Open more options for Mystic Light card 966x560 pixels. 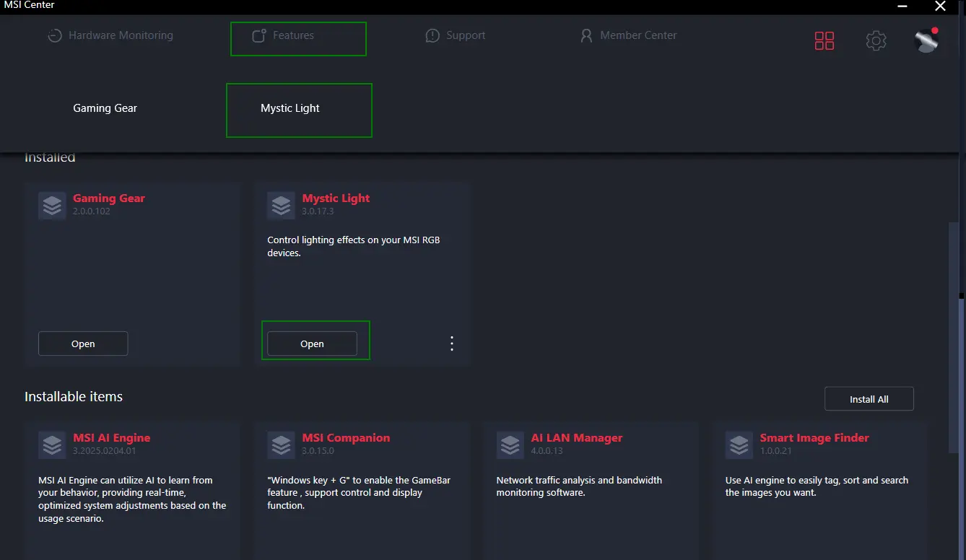pyautogui.click(x=452, y=344)
